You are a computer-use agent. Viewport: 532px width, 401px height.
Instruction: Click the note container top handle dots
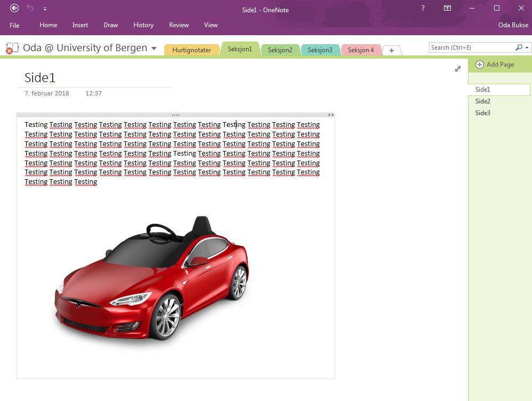[176, 115]
